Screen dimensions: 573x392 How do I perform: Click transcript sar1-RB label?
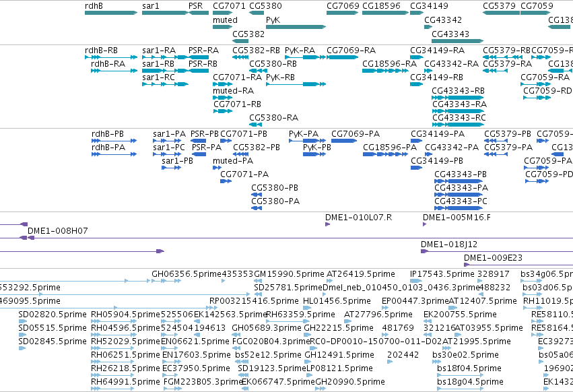point(158,64)
